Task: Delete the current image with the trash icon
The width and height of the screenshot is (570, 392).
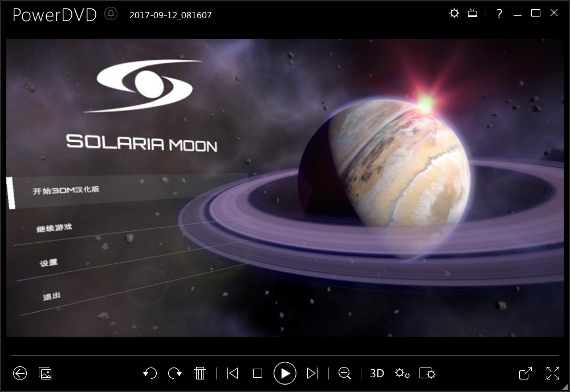Action: (x=200, y=373)
